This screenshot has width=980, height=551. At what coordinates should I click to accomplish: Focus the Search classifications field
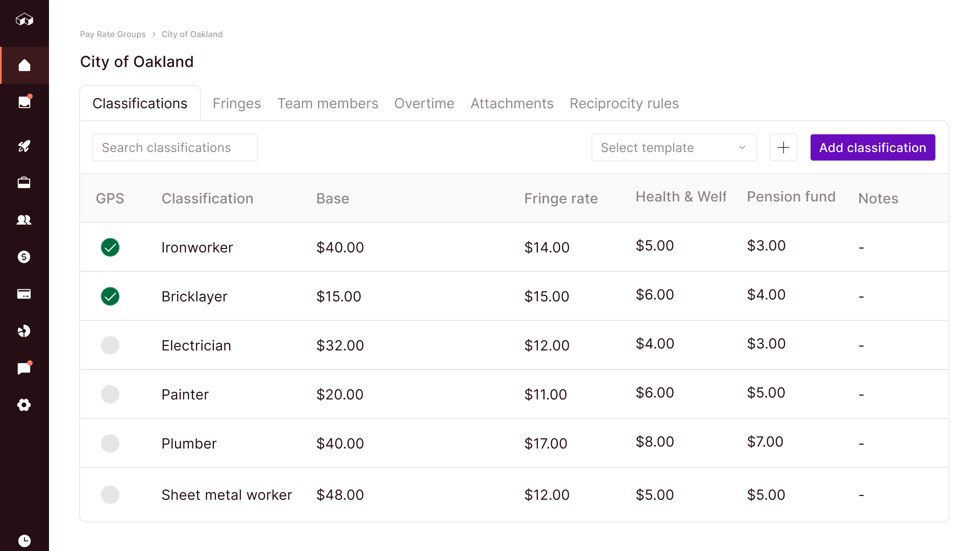175,147
